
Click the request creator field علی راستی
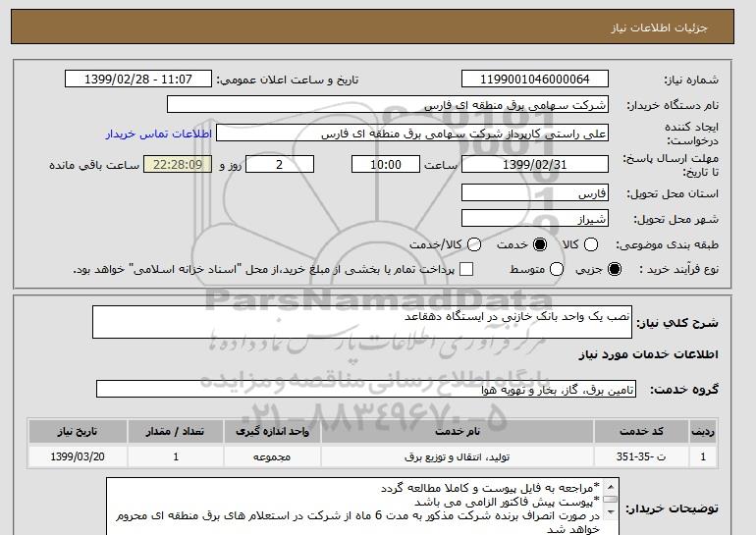[x=412, y=134]
